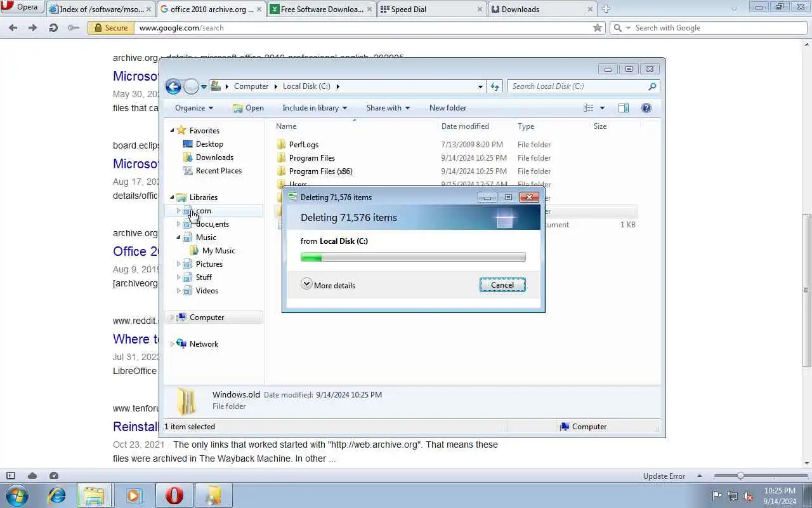The width and height of the screenshot is (812, 508).
Task: Go back in Opera browser
Action: click(x=13, y=28)
